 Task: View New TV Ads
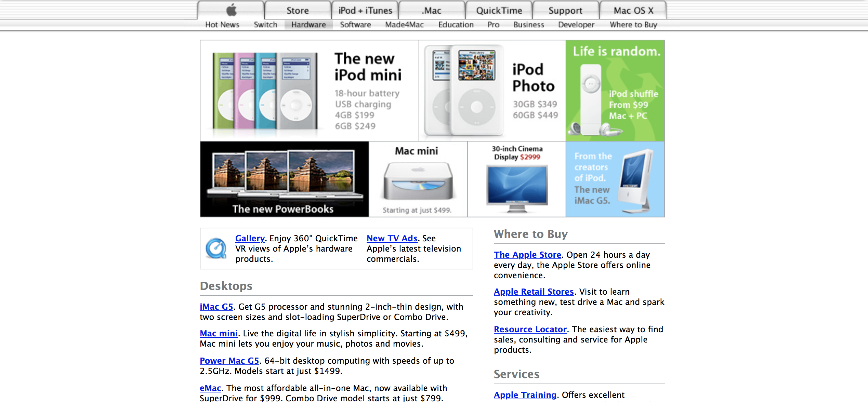click(x=392, y=238)
